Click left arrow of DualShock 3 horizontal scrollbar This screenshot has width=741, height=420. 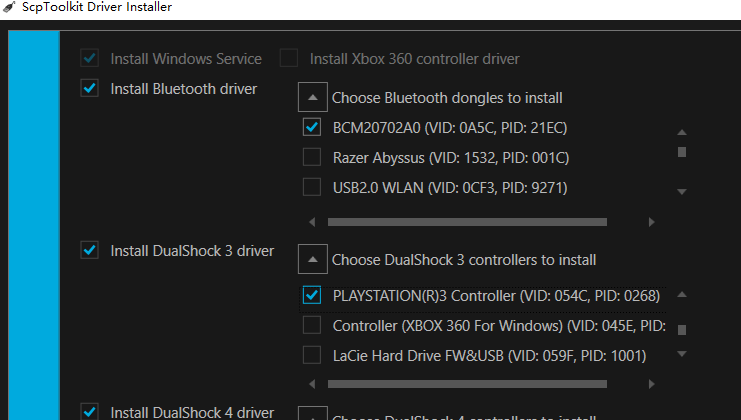coord(312,384)
